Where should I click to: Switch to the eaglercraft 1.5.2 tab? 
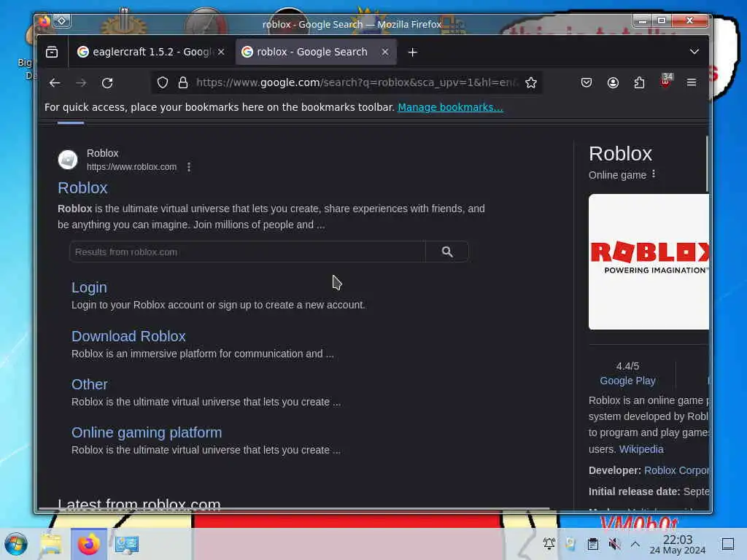(x=152, y=52)
